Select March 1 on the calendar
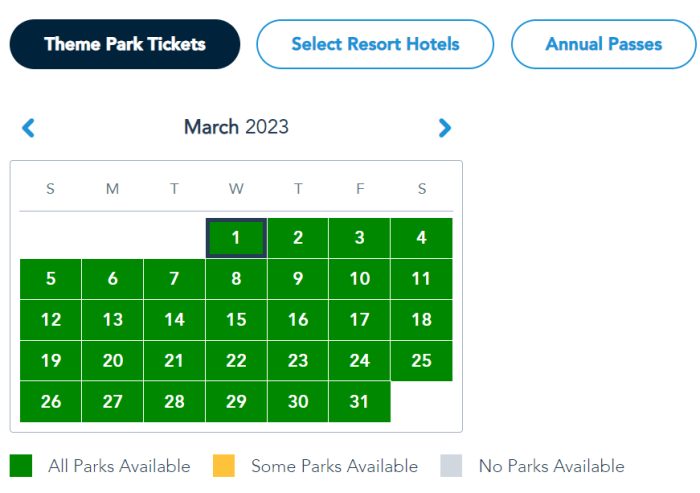Image resolution: width=700 pixels, height=493 pixels. click(236, 238)
